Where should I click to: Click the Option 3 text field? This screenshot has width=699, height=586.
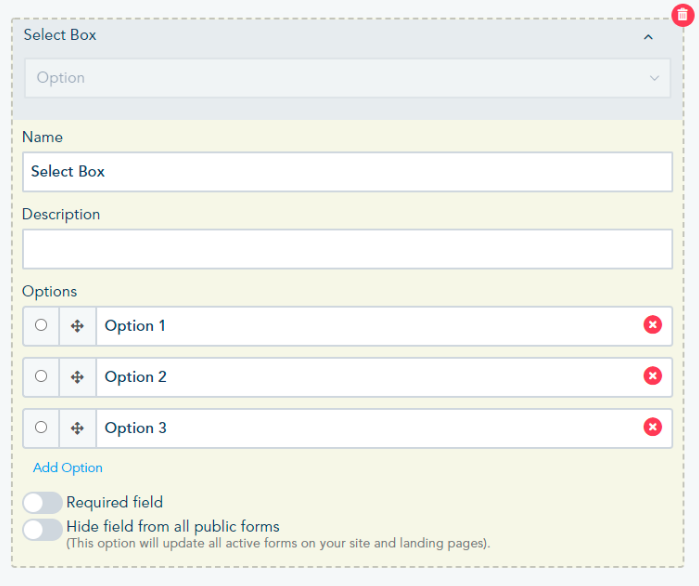click(x=365, y=428)
